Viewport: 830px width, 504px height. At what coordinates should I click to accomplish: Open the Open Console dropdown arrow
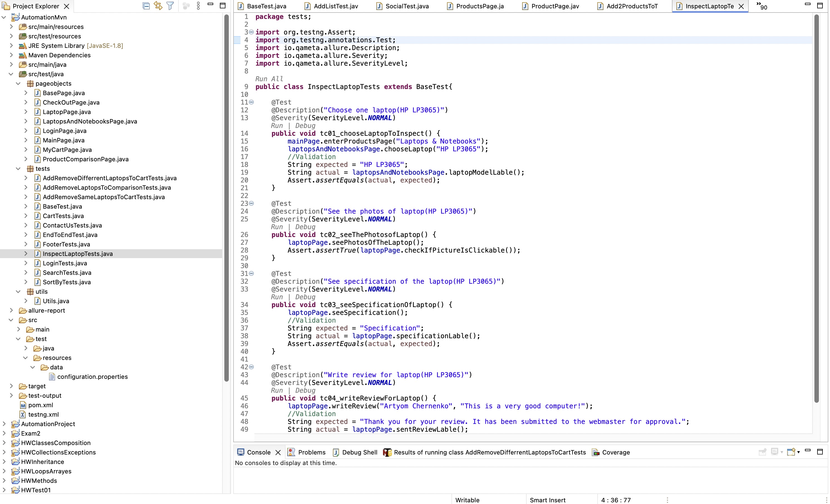coord(798,452)
